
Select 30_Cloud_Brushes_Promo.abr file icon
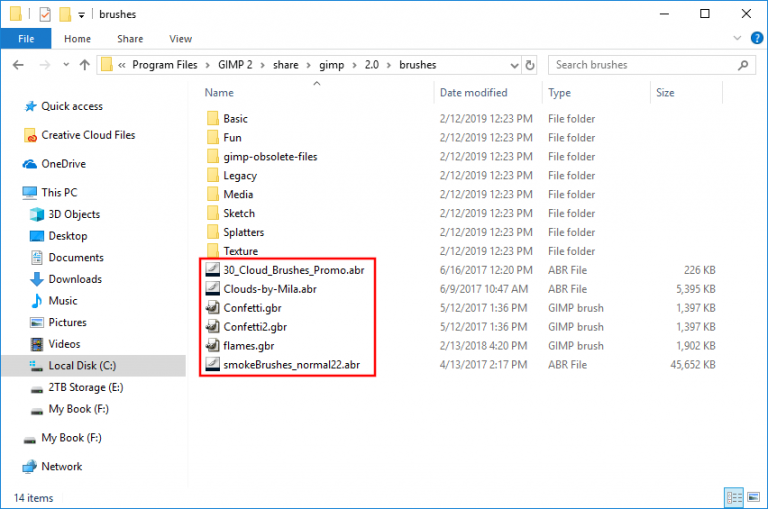[x=213, y=270]
